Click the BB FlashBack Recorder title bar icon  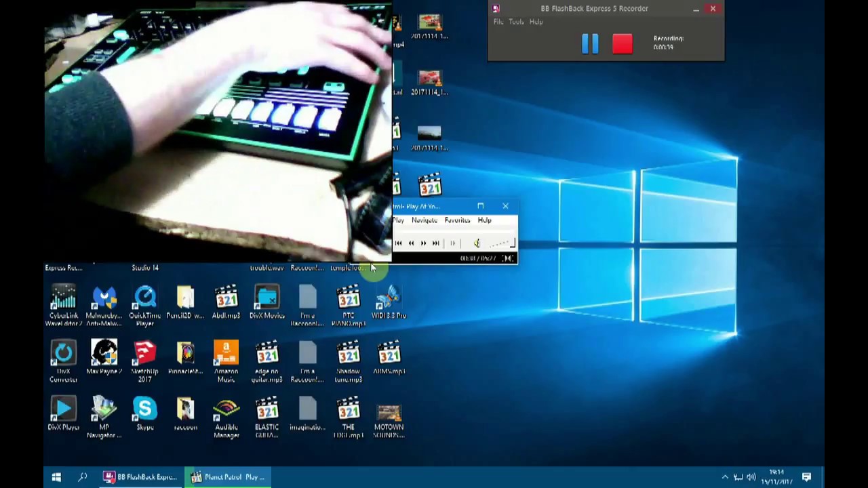[x=496, y=8]
